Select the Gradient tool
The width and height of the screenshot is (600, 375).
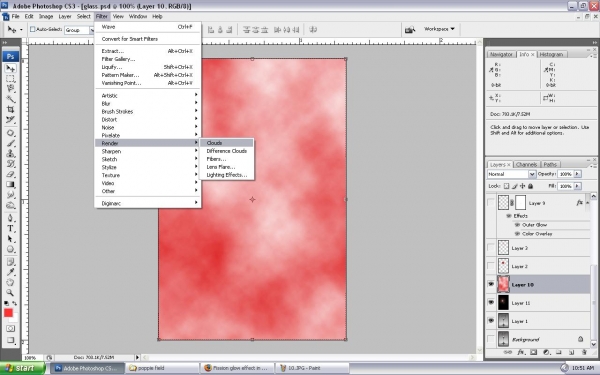click(x=10, y=184)
